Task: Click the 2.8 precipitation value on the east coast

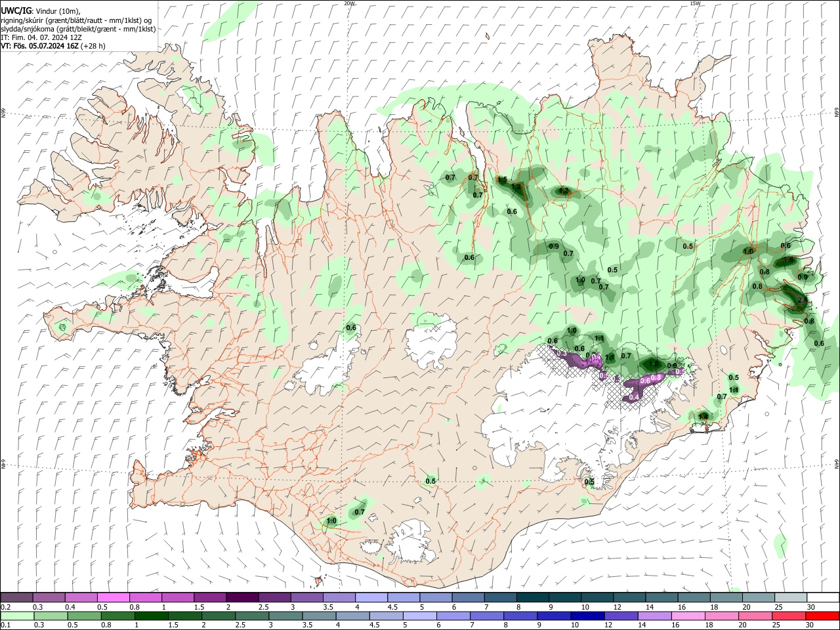Action: pos(802,300)
